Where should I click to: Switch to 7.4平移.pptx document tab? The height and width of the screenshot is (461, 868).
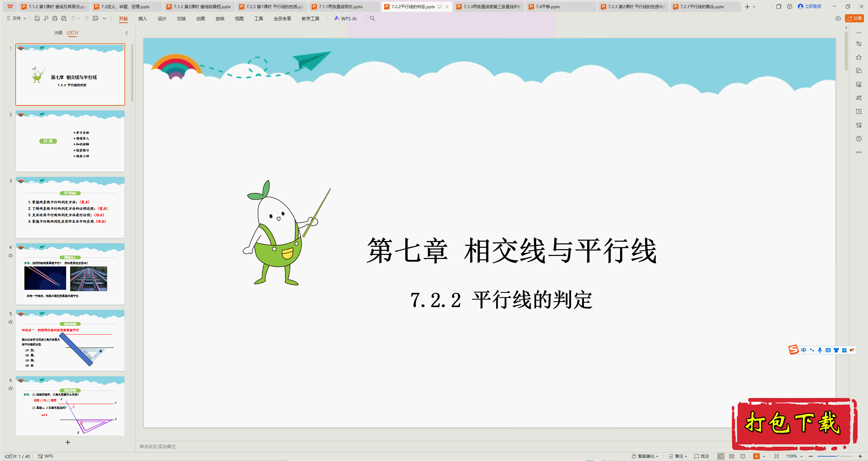click(561, 7)
